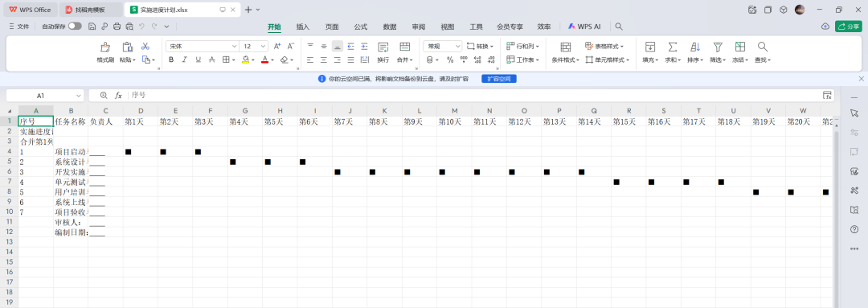
Task: Toggle the Auto Save (自动保存) switch
Action: pyautogui.click(x=75, y=26)
